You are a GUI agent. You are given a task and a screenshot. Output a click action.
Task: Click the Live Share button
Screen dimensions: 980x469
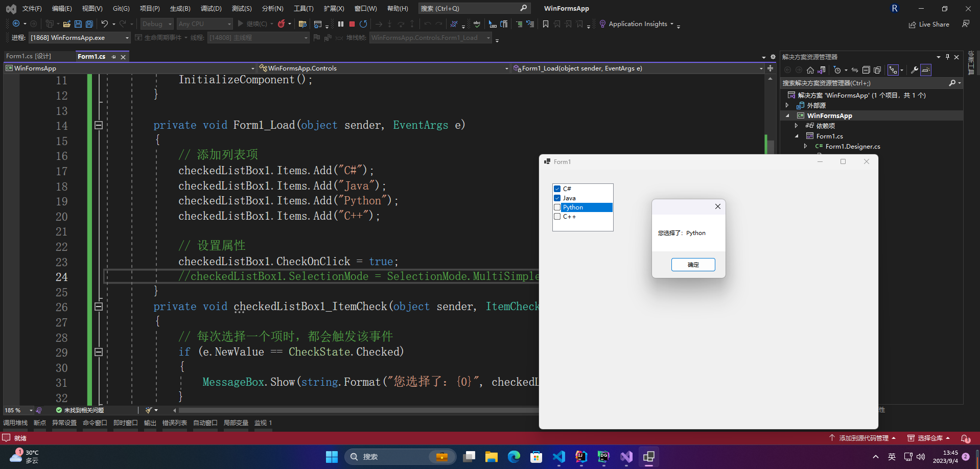(x=929, y=25)
